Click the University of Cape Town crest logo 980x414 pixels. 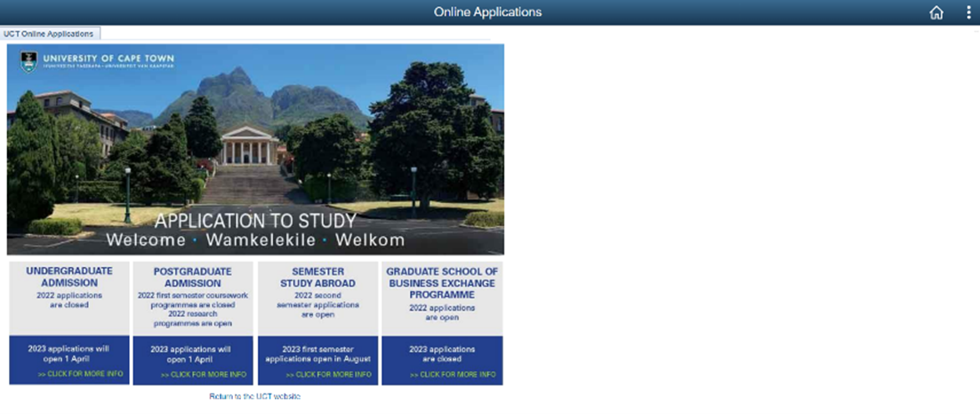coord(28,62)
